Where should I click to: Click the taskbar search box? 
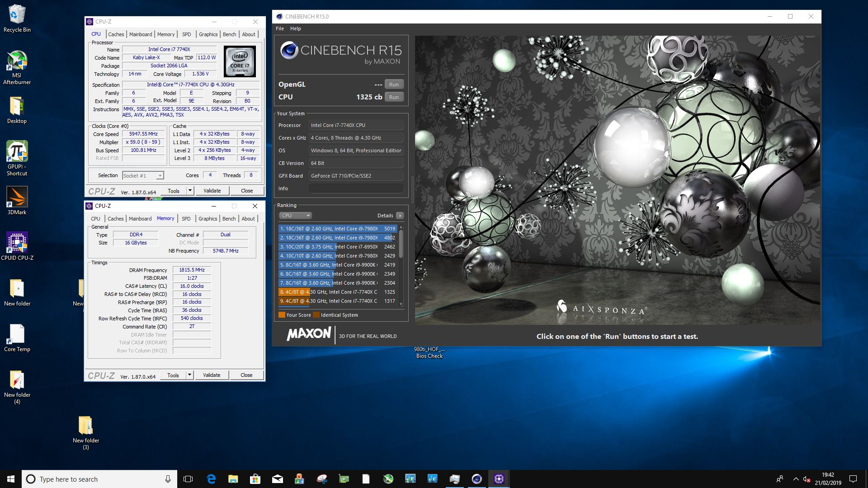coord(99,479)
